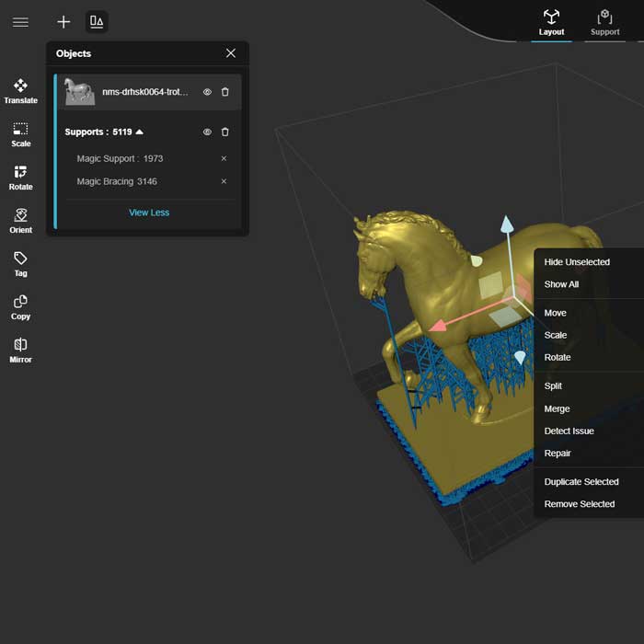644x644 pixels.
Task: Delete all supports with the Supports row trash icon
Action: pyautogui.click(x=225, y=132)
